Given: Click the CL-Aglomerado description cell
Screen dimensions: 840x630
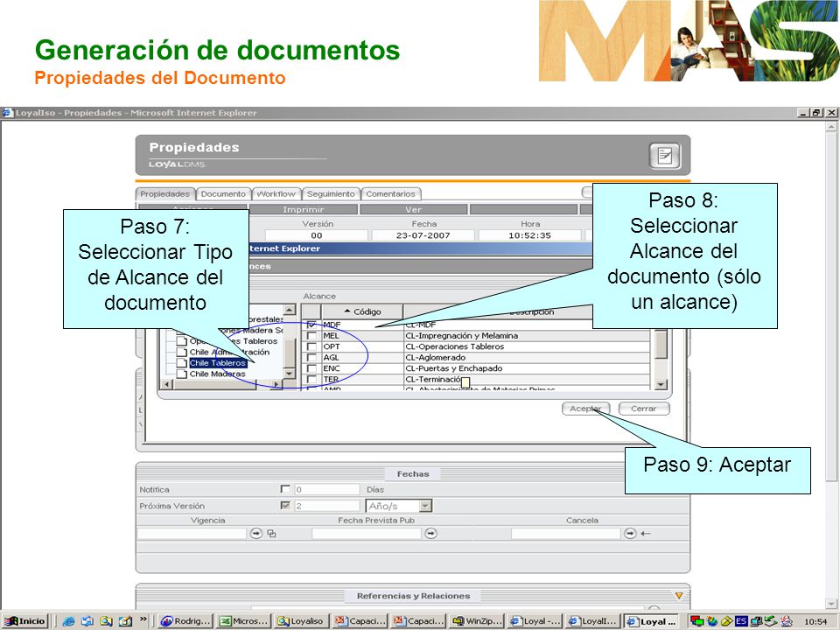Looking at the screenshot, I should (527, 357).
